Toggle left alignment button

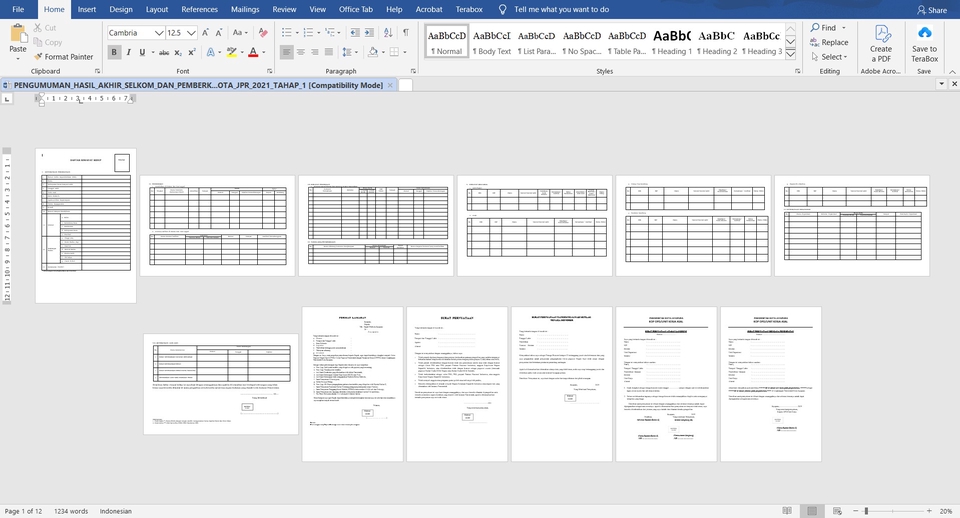[287, 52]
